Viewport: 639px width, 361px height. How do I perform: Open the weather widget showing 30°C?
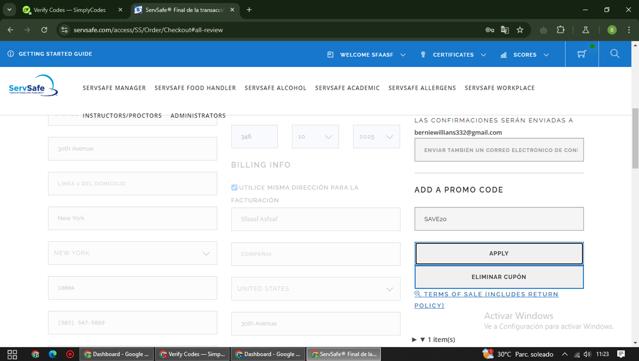pyautogui.click(x=518, y=354)
